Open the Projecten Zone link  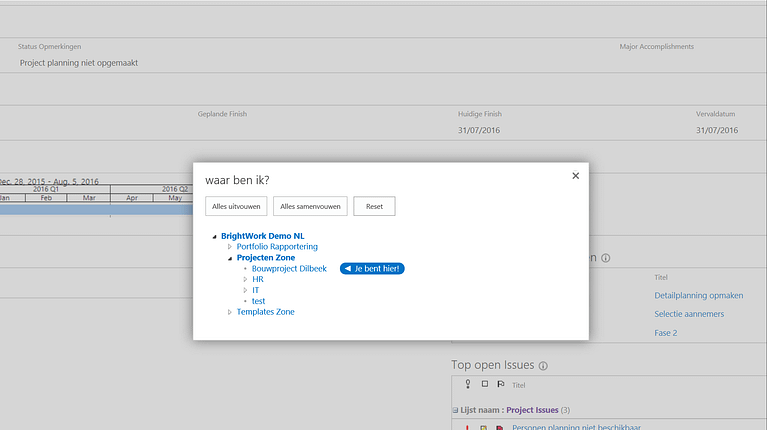pyautogui.click(x=266, y=257)
